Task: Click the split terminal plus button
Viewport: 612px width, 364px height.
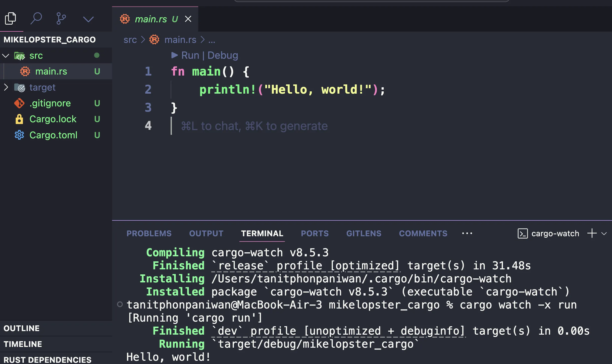Action: click(592, 233)
